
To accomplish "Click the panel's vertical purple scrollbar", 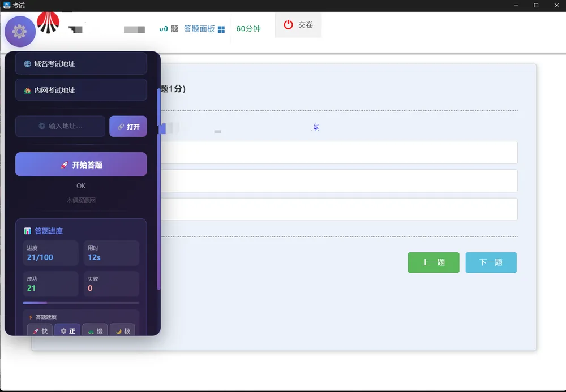I will point(159,189).
